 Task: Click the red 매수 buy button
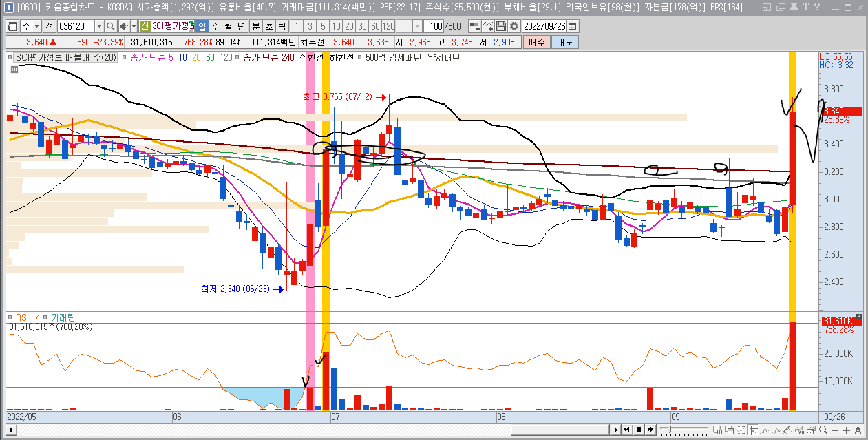(x=537, y=42)
